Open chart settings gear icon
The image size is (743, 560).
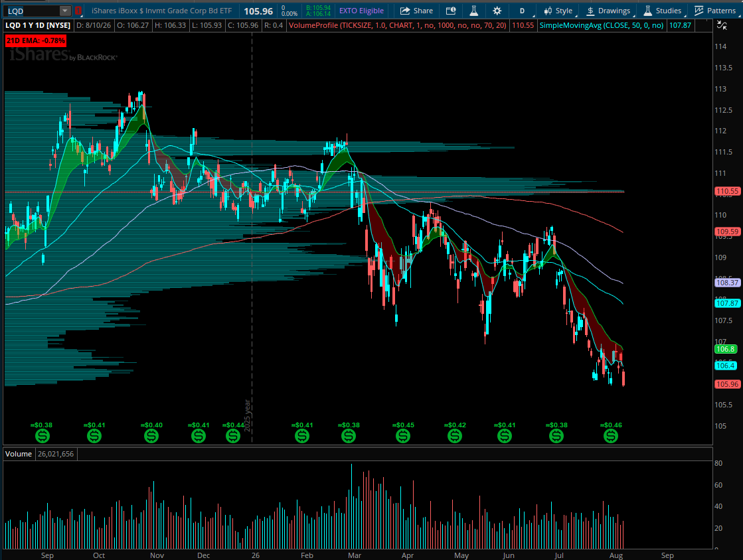pos(497,11)
